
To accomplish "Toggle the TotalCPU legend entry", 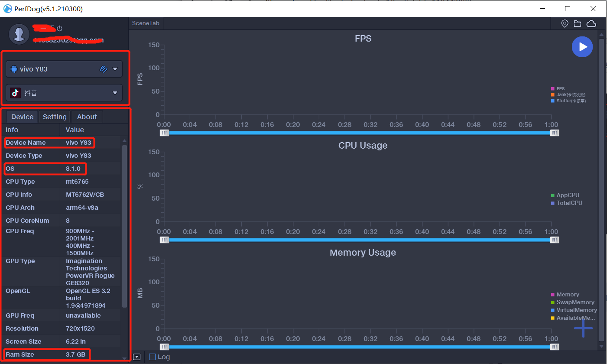I will point(567,203).
